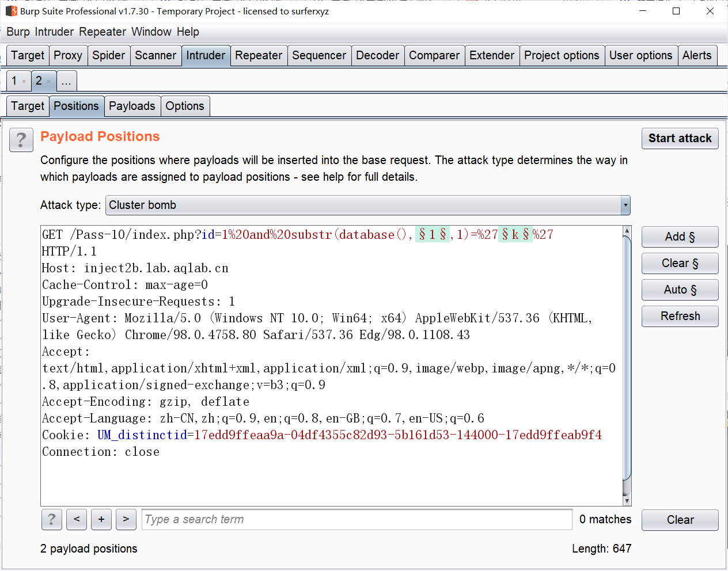Open the Repeater menu
728x571 pixels.
pyautogui.click(x=103, y=32)
